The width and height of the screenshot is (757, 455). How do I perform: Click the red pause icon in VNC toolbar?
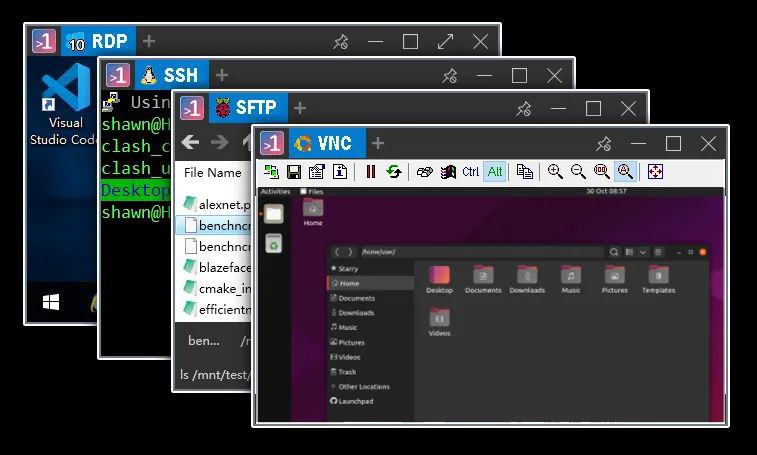[371, 172]
